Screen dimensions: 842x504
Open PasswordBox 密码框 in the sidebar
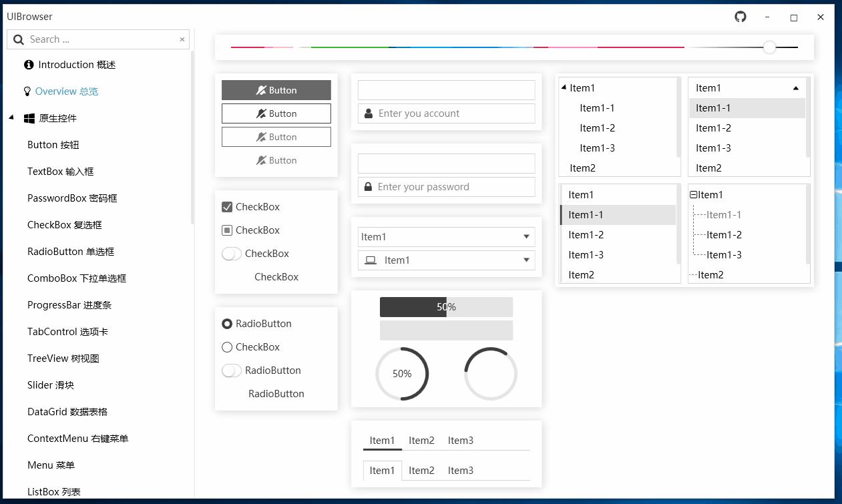[x=72, y=198]
